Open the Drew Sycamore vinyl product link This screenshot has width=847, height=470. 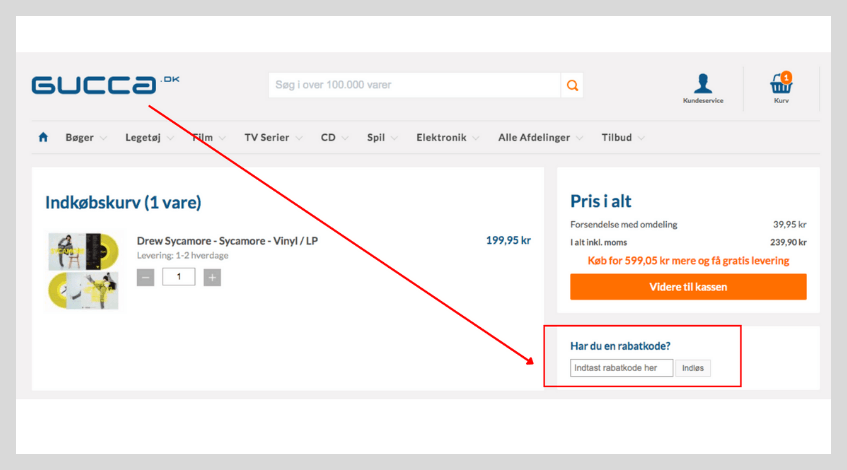[x=227, y=241]
